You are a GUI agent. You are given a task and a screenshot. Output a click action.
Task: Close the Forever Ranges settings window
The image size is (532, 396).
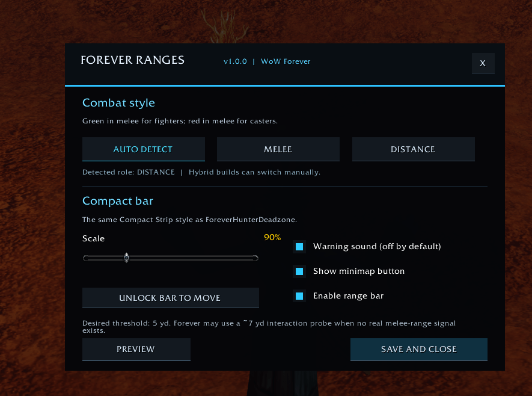(483, 63)
